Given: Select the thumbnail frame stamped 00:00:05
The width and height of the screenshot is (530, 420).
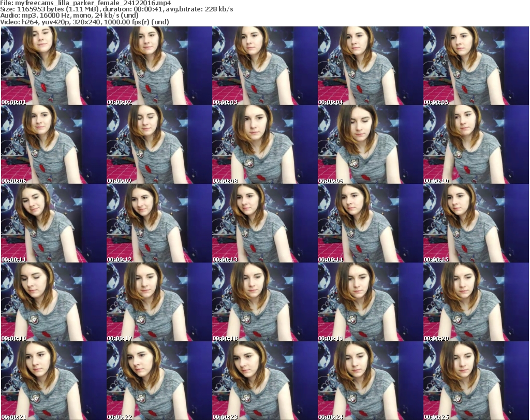Looking at the screenshot, I should click(x=476, y=66).
